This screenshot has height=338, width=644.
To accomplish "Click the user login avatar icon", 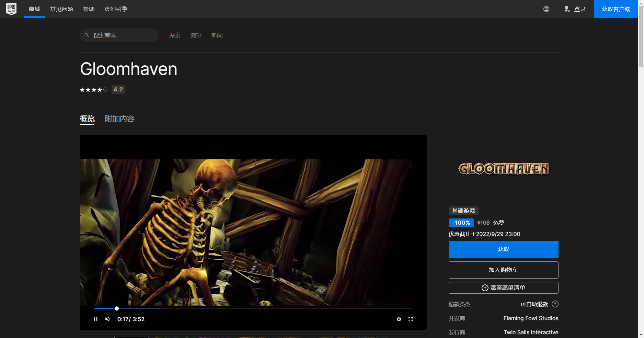I will pos(567,9).
